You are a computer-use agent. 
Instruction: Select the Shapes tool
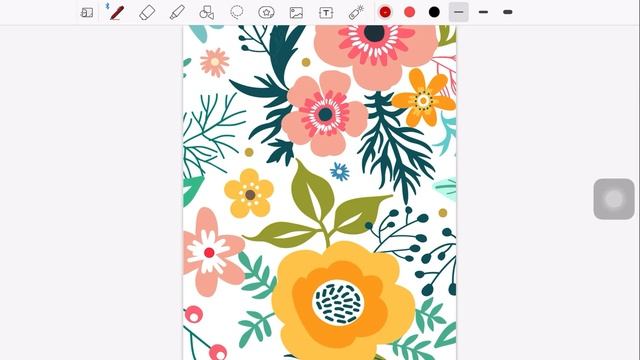pyautogui.click(x=207, y=13)
